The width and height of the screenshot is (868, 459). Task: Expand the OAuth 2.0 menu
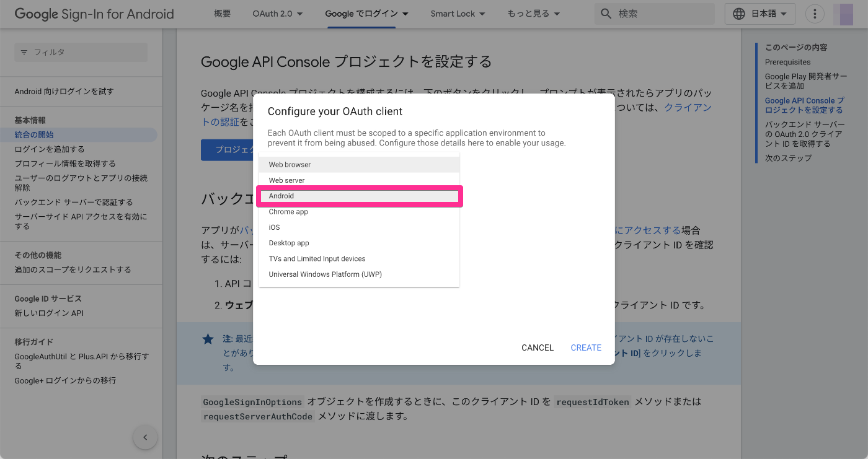pyautogui.click(x=278, y=14)
